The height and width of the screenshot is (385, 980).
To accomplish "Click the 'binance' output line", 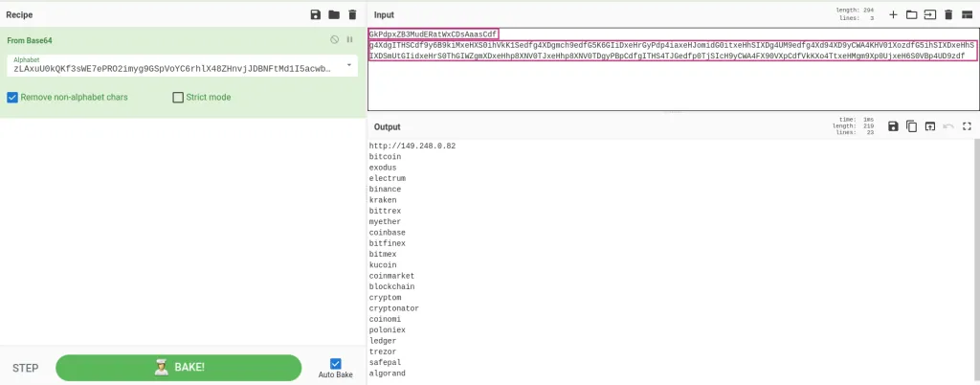I will pos(385,189).
